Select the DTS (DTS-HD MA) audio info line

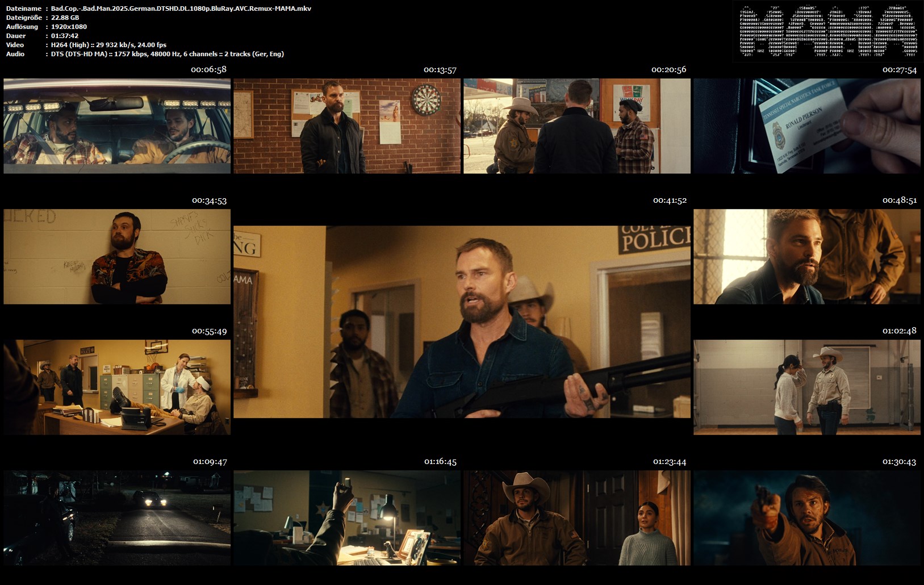coord(168,54)
